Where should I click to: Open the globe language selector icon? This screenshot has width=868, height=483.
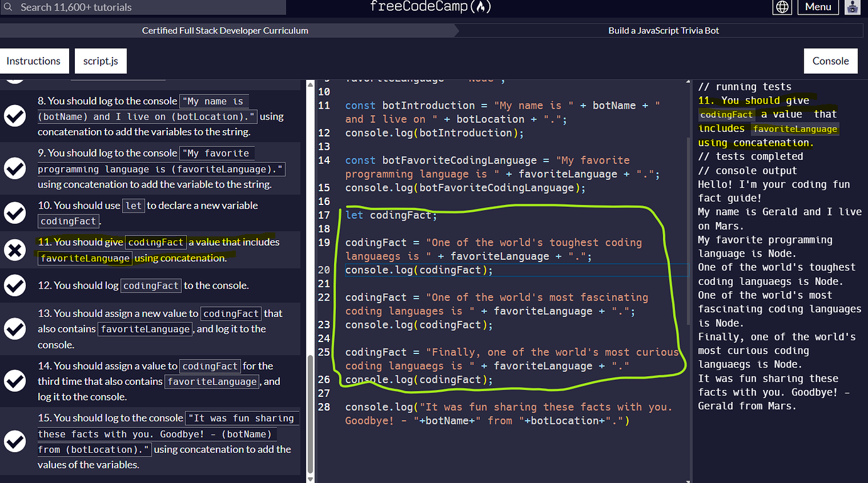coord(782,7)
